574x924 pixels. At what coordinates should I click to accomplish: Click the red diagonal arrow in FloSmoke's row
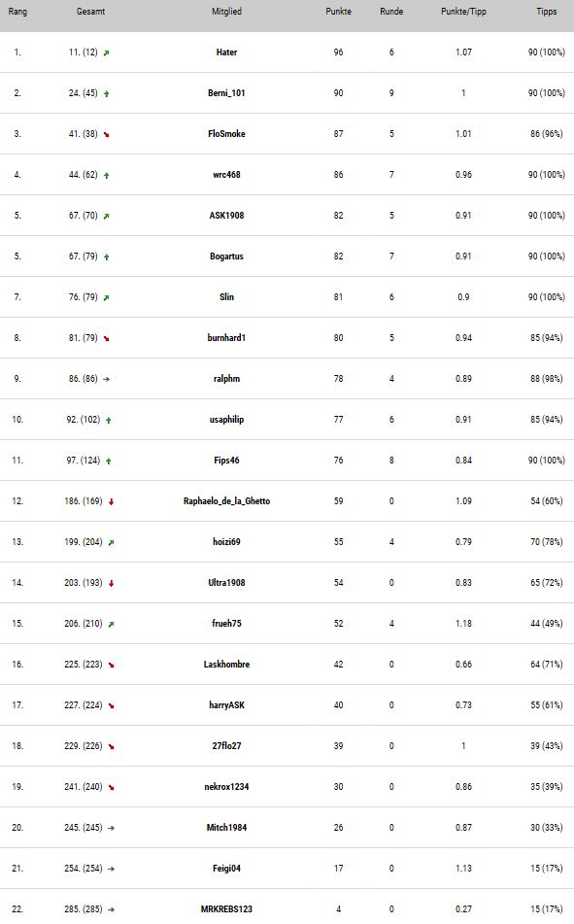point(106,134)
